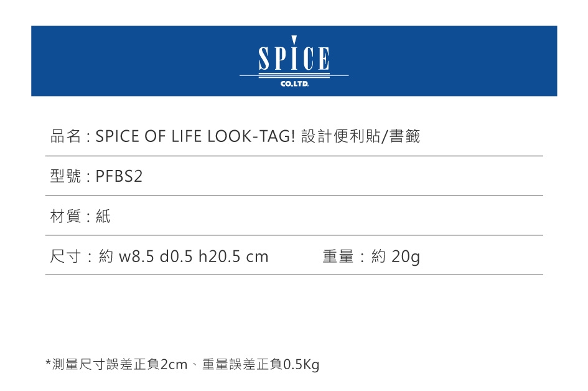The image size is (588, 391).
Task: Click the 型號 label
Action: tap(65, 177)
